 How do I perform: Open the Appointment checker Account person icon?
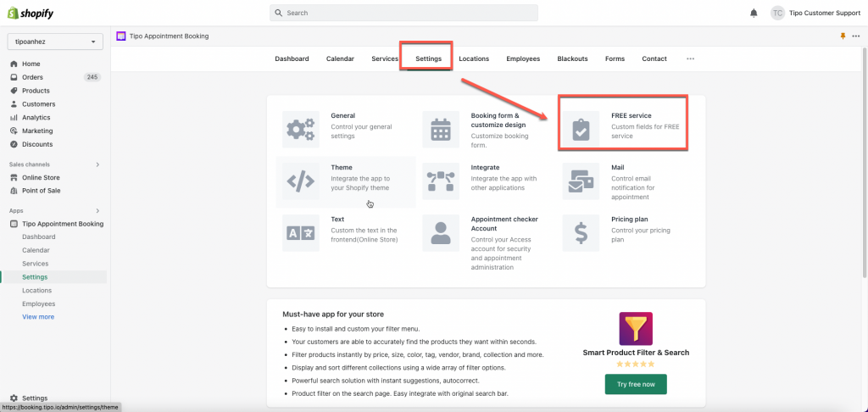pos(441,233)
